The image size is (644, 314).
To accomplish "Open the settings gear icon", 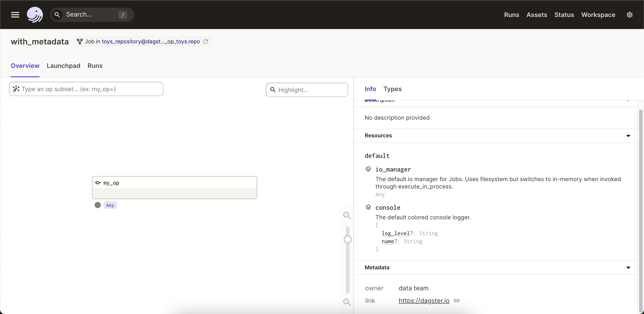I will [629, 15].
